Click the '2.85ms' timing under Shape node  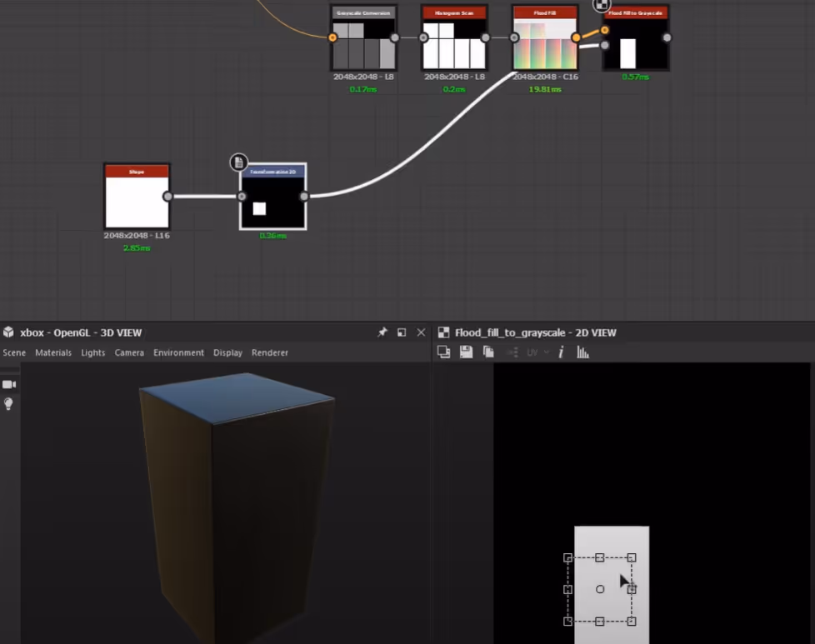tap(137, 248)
